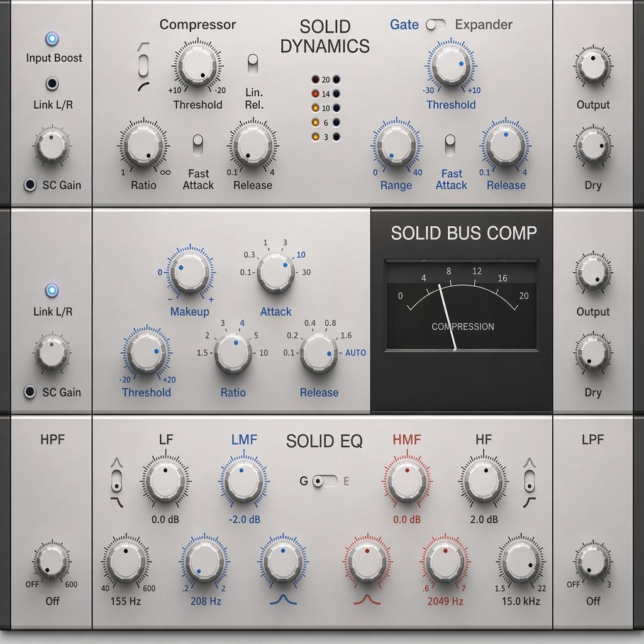This screenshot has width=644, height=644.
Task: Click the blue gate Release knob
Action: tap(506, 145)
